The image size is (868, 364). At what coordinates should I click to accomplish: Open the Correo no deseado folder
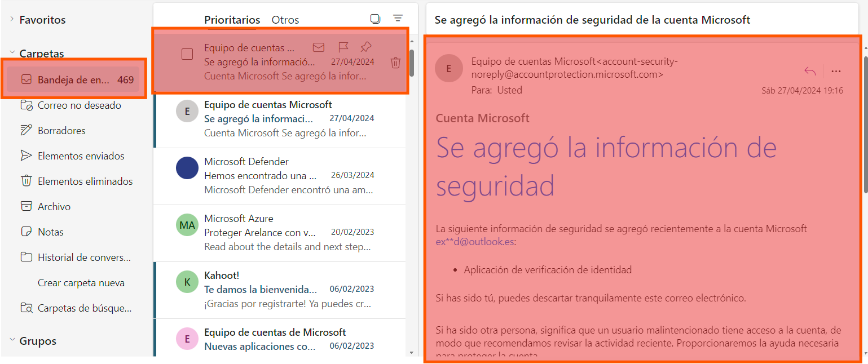[73, 105]
